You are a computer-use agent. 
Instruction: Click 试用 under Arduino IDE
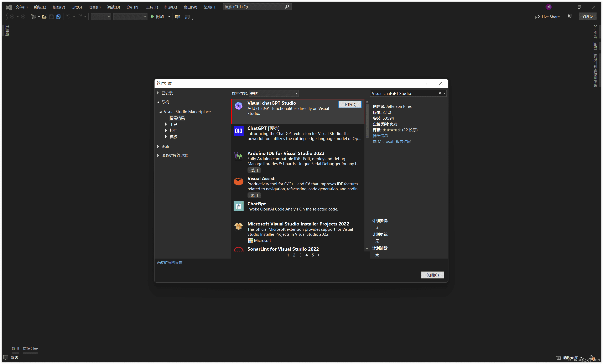[x=254, y=170]
